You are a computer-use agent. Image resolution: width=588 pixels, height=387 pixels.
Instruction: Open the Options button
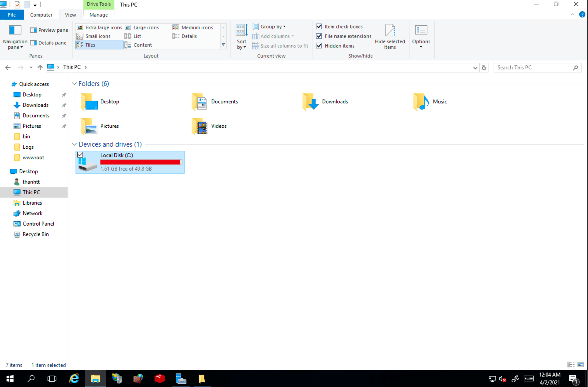pyautogui.click(x=421, y=36)
